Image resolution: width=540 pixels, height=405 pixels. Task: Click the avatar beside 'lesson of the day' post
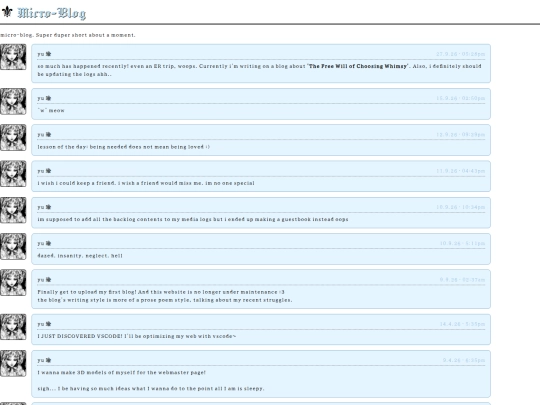tap(13, 137)
